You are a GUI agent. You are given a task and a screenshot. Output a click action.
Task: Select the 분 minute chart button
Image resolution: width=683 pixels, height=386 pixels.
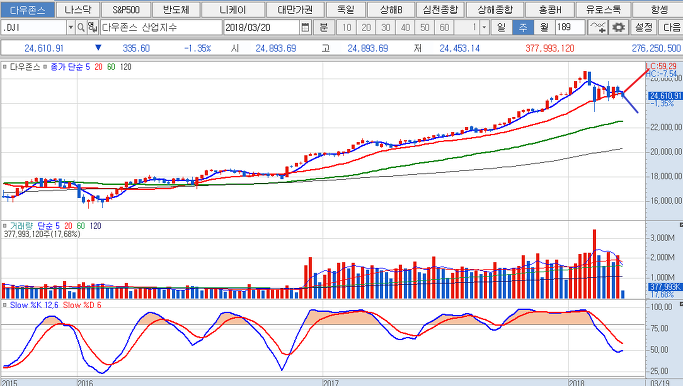(324, 27)
